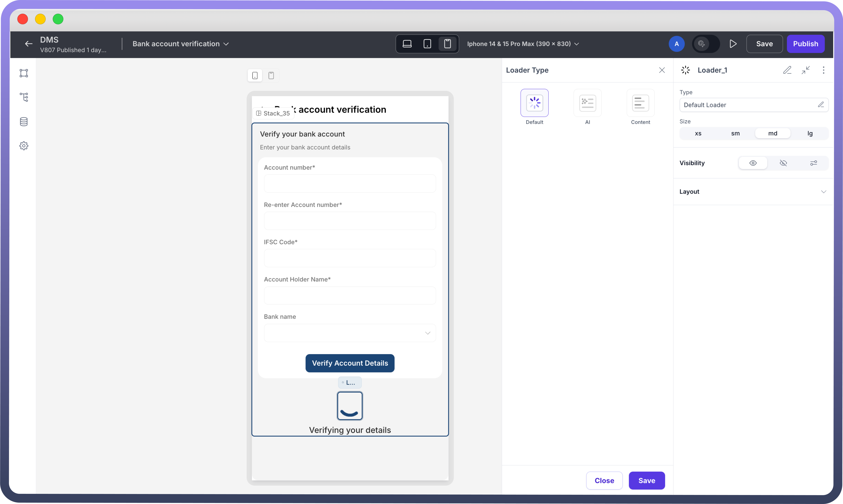Set visibility to visible with the eye icon
Image resolution: width=843 pixels, height=504 pixels.
click(x=753, y=163)
